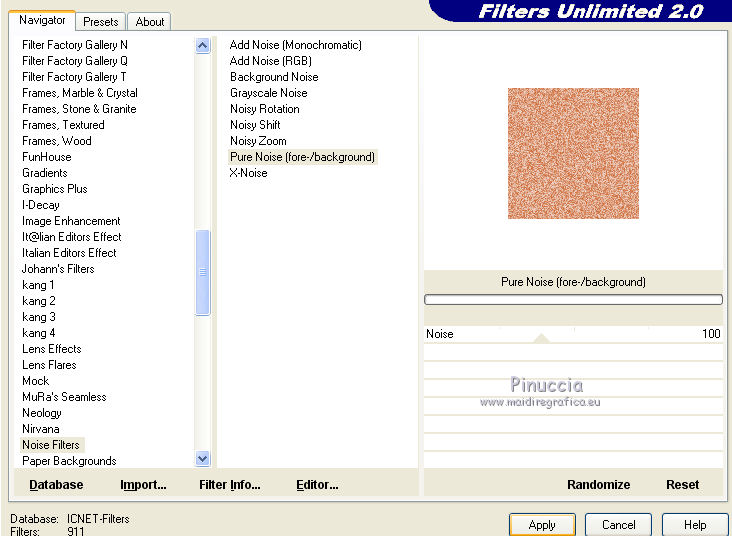Select the Image Enhancement category

[x=71, y=221]
